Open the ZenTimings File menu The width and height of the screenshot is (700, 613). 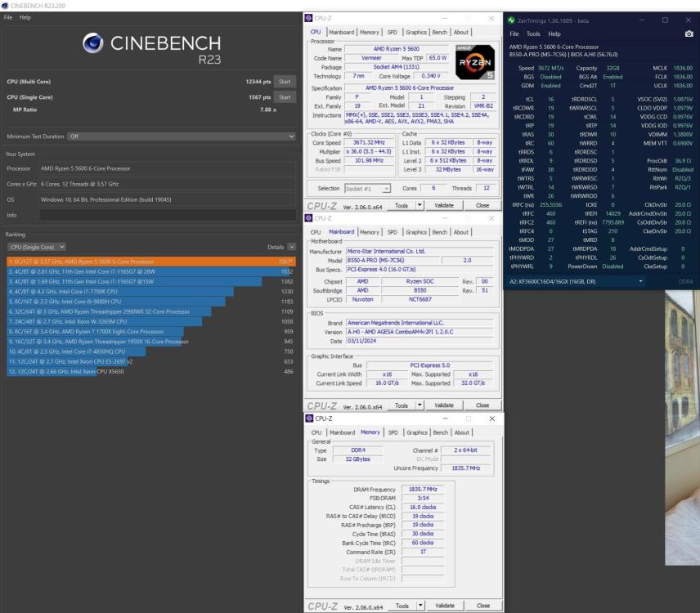tap(514, 34)
